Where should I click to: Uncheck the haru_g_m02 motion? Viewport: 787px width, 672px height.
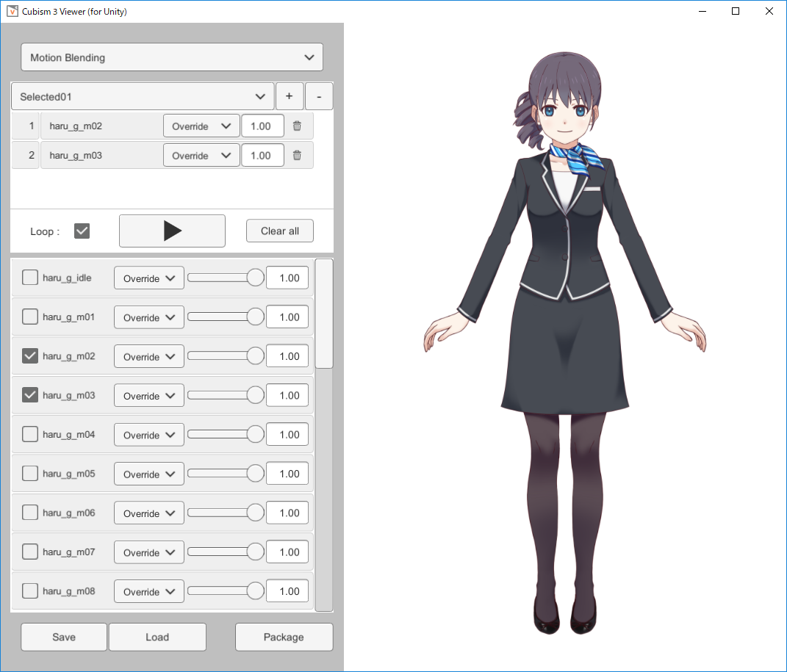click(x=30, y=356)
